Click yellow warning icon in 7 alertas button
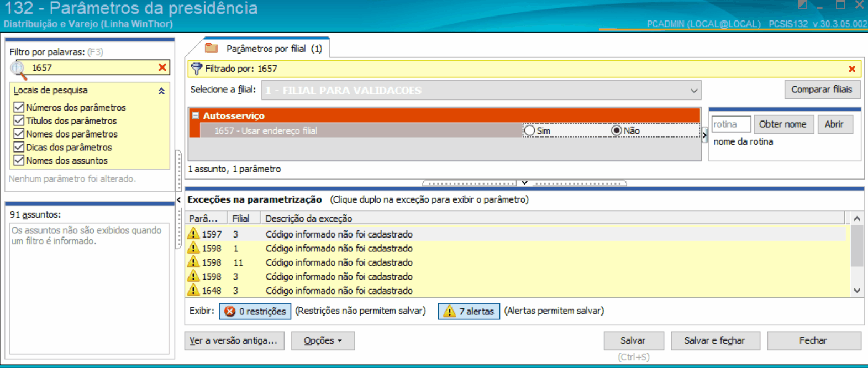The image size is (868, 368). tap(450, 312)
